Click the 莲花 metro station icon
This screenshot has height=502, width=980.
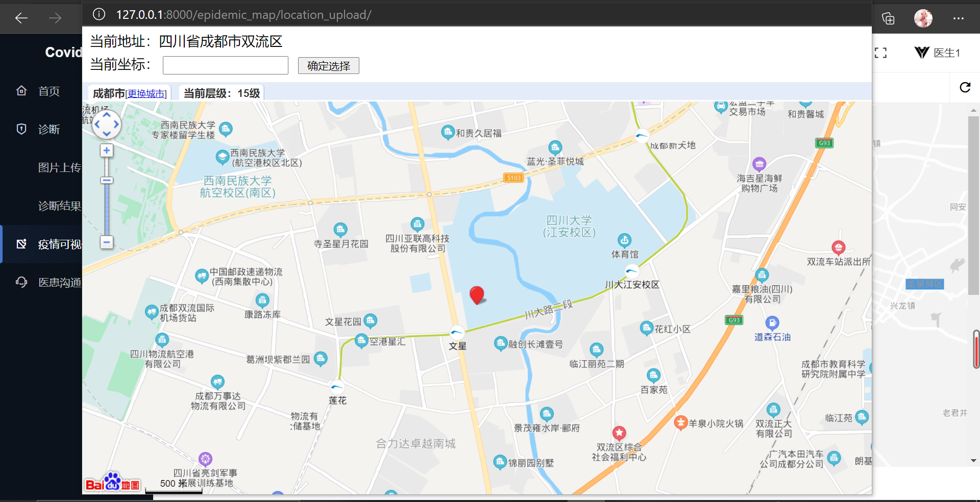click(x=337, y=387)
